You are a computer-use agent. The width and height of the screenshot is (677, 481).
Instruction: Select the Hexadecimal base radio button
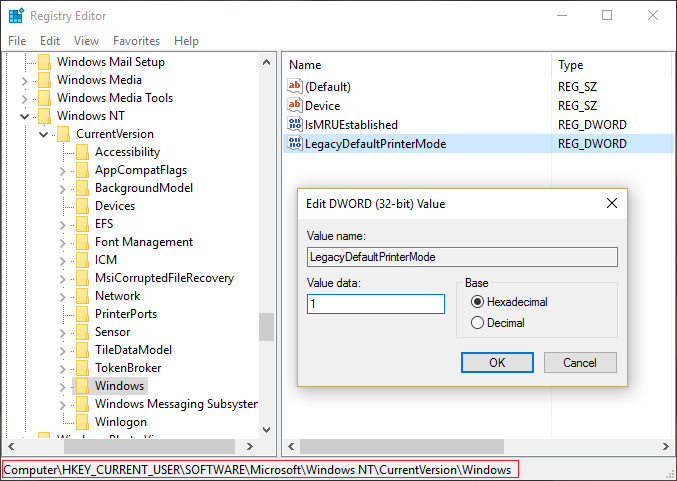(x=477, y=302)
